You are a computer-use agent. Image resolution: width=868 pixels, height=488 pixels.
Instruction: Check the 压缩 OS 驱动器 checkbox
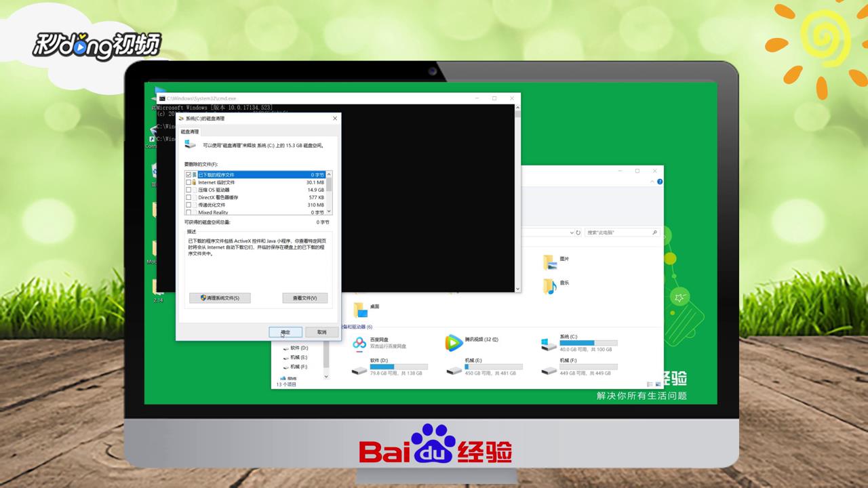[x=189, y=190]
